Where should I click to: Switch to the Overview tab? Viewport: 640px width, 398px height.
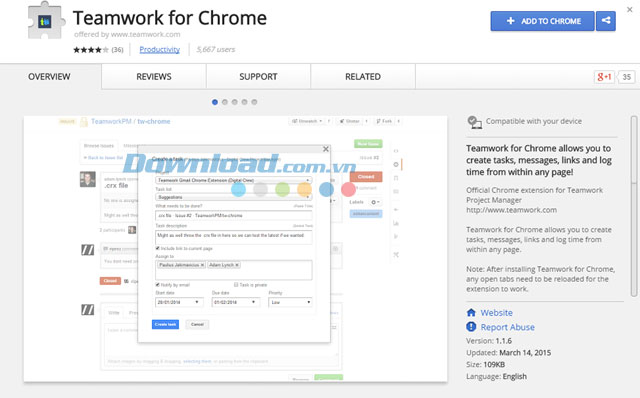pos(49,77)
